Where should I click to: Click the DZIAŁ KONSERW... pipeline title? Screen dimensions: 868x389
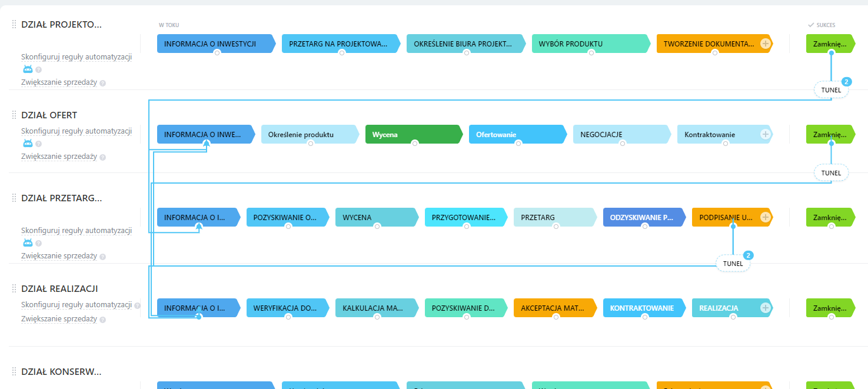61,372
